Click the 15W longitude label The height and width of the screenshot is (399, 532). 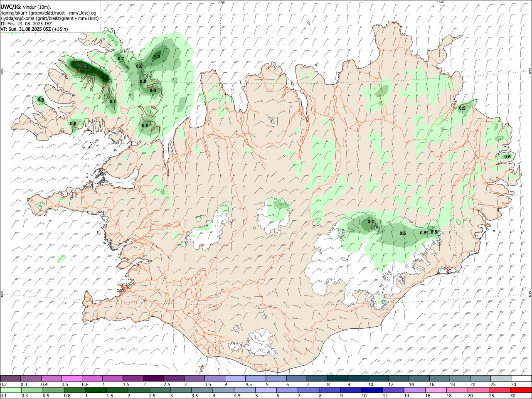click(440, 2)
